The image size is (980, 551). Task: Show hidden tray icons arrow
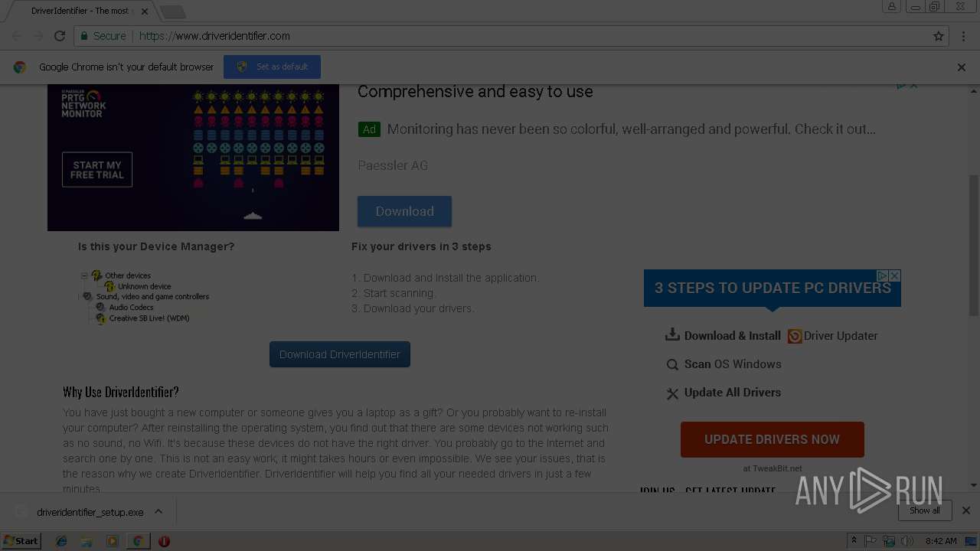pyautogui.click(x=854, y=541)
